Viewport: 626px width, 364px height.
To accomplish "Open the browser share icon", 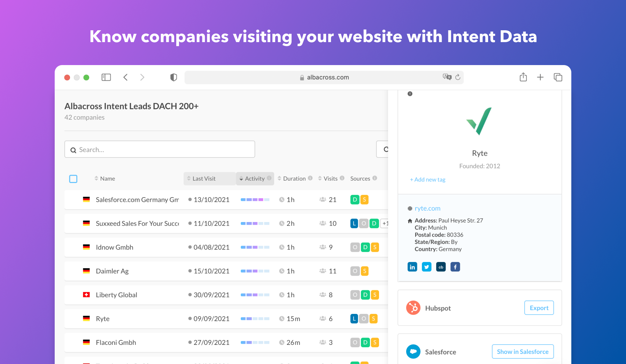I will (x=523, y=77).
